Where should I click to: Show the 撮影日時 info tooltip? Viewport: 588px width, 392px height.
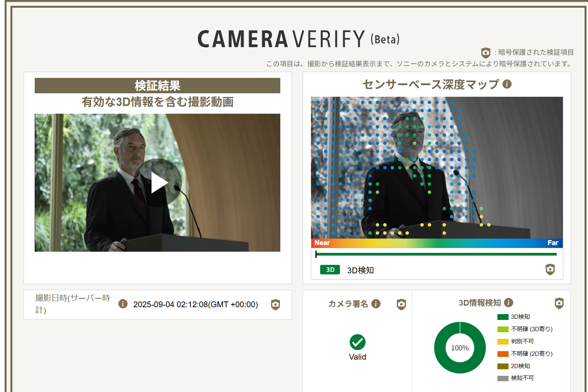pyautogui.click(x=123, y=304)
